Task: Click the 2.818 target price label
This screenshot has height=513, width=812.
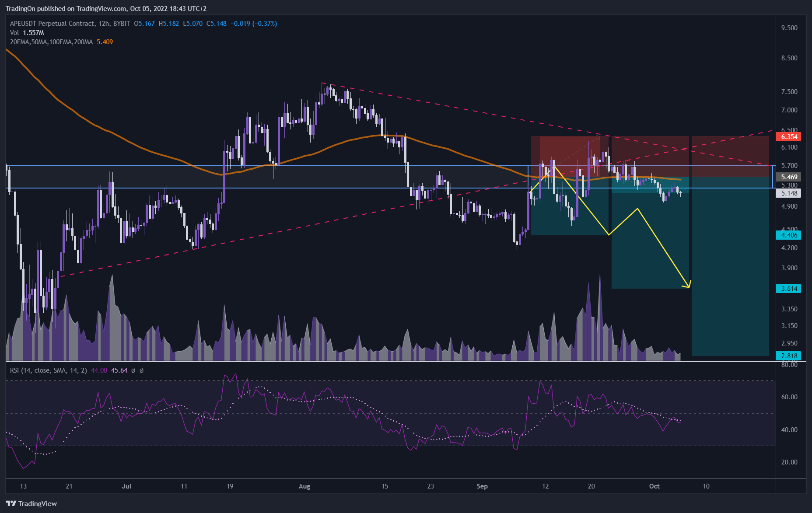Action: (x=788, y=356)
